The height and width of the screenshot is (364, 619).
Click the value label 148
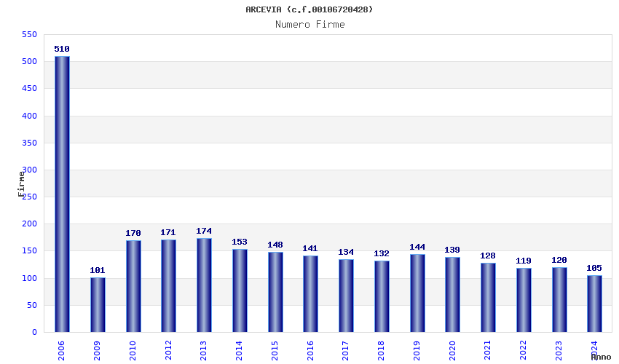click(x=275, y=245)
